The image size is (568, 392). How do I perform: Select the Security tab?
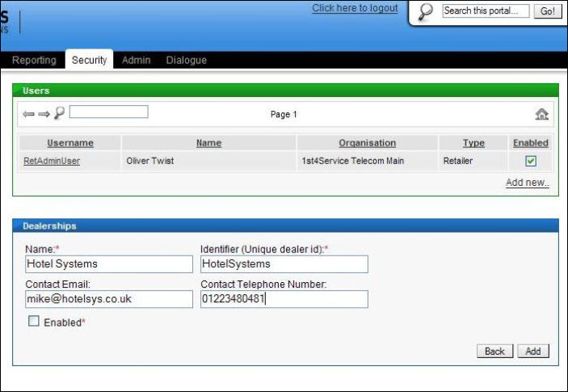click(89, 61)
